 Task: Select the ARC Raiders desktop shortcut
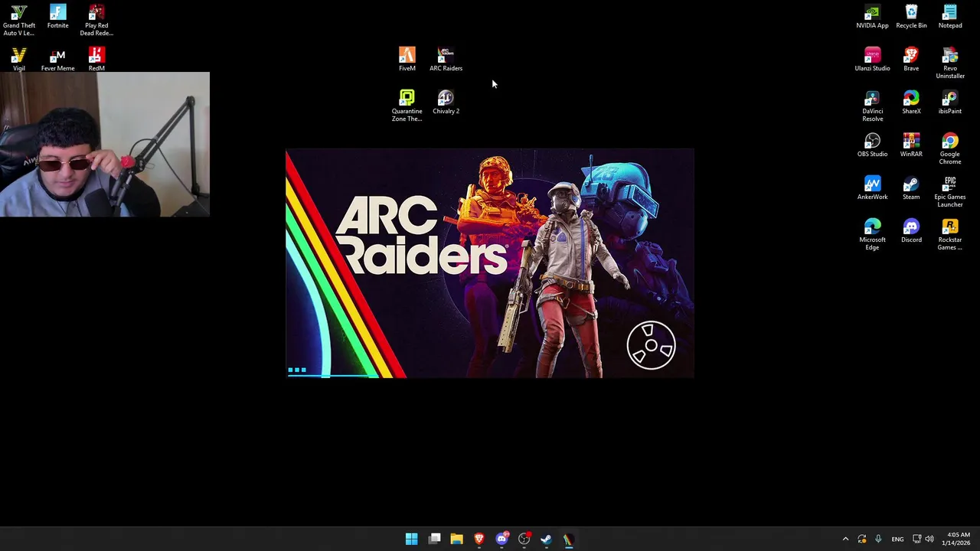(446, 60)
